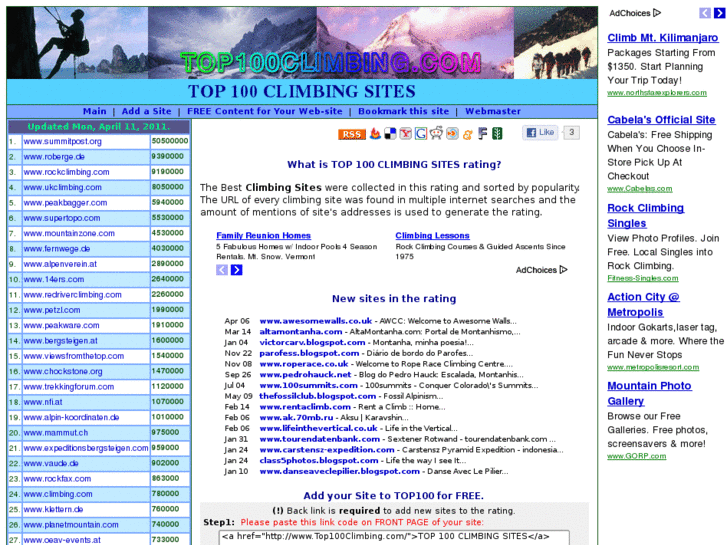Open www.ak.70mb.ru new site link
The width and height of the screenshot is (727, 545).
tap(296, 417)
